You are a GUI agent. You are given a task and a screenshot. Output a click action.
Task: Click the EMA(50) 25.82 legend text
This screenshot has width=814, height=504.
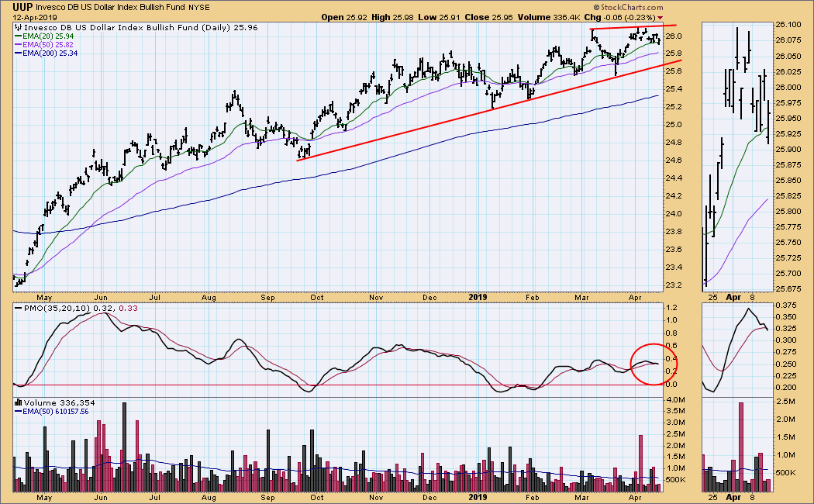tap(48, 45)
